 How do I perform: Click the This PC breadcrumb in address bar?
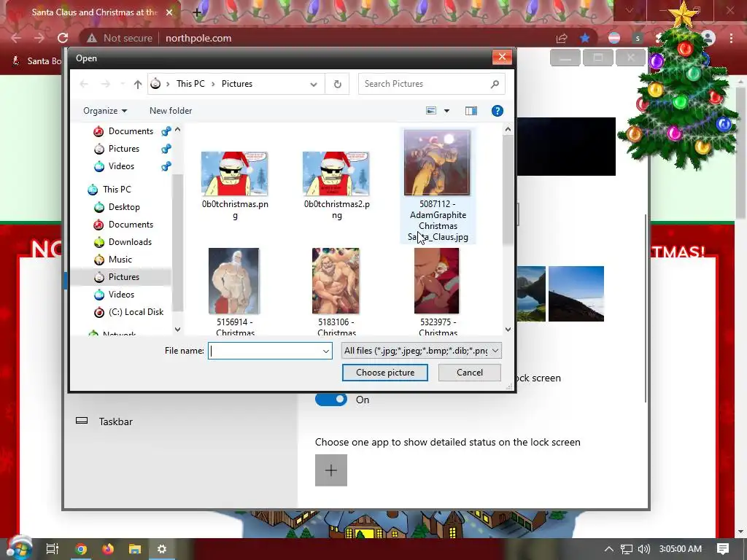point(190,85)
